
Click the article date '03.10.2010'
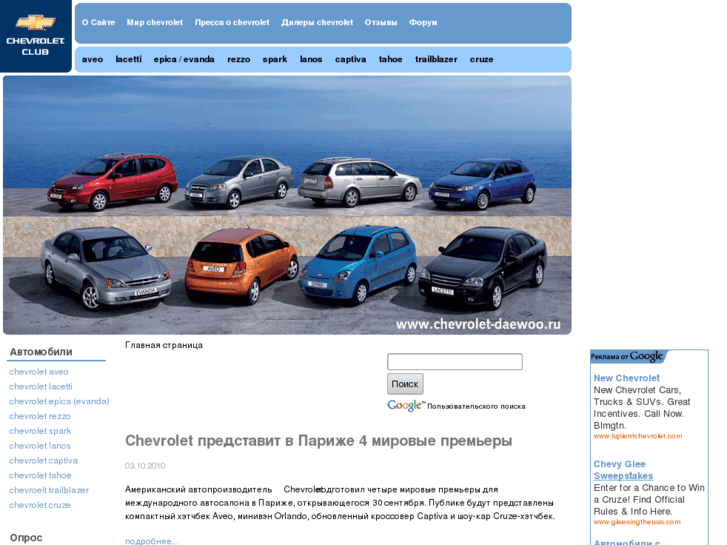coord(145,466)
